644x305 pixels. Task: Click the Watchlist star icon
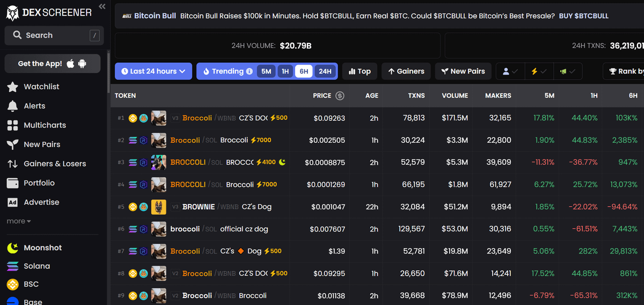pos(12,87)
